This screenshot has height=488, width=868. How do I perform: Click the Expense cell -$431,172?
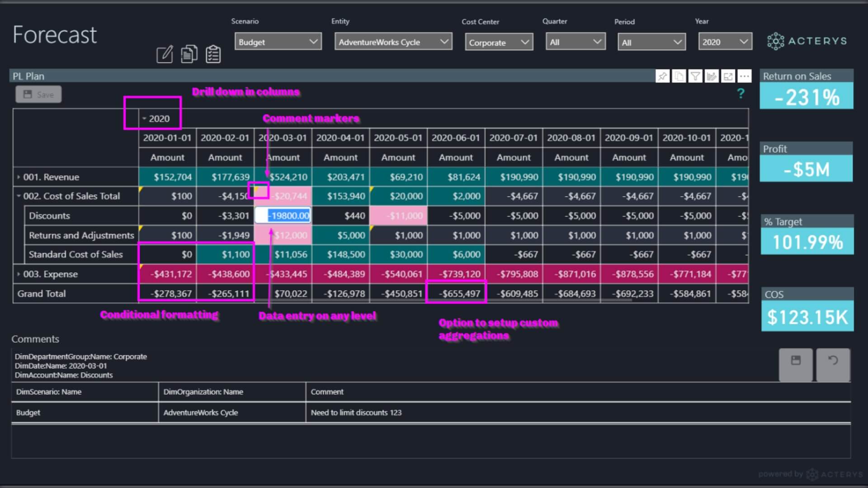click(167, 274)
